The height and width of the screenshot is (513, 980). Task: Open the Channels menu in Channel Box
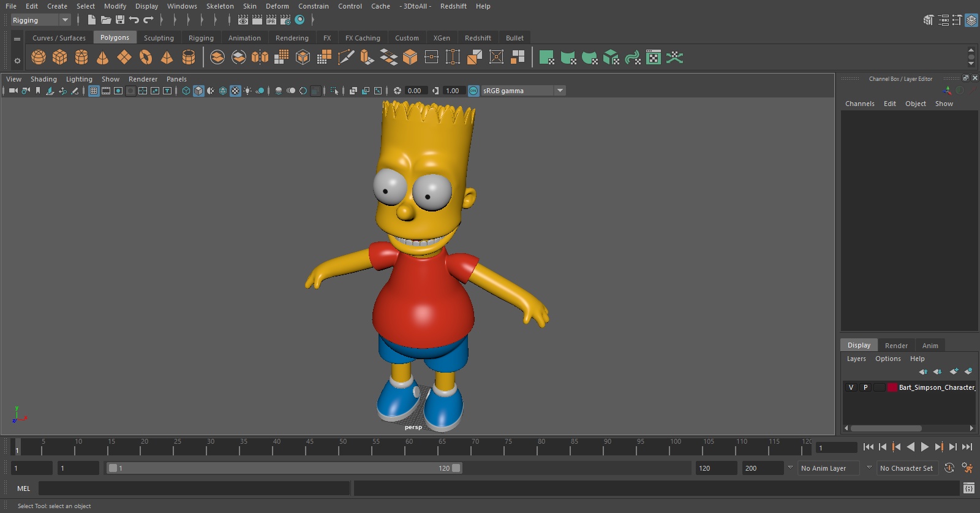(859, 104)
